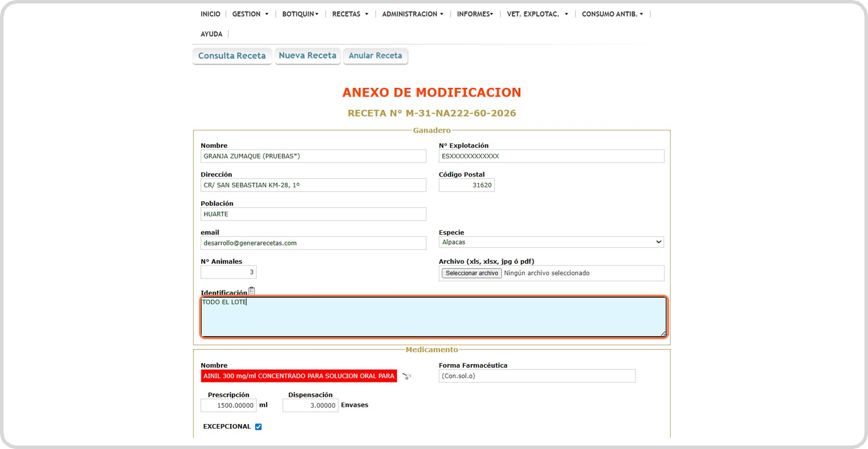Viewport: 868px width, 449px height.
Task: Expand the BOTIQUIN menu
Action: click(x=300, y=14)
